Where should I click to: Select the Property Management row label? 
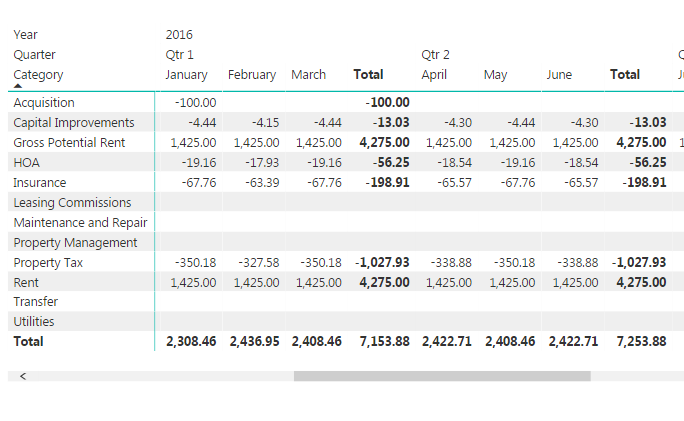pyautogui.click(x=75, y=243)
